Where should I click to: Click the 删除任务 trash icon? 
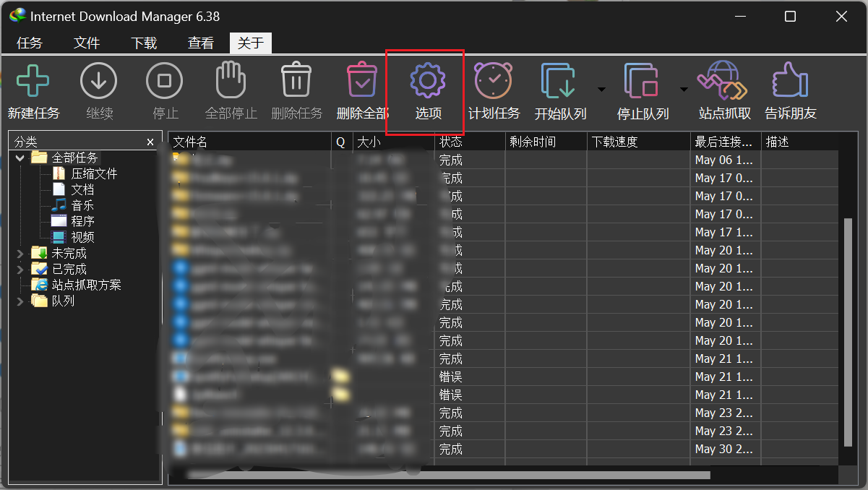(296, 80)
